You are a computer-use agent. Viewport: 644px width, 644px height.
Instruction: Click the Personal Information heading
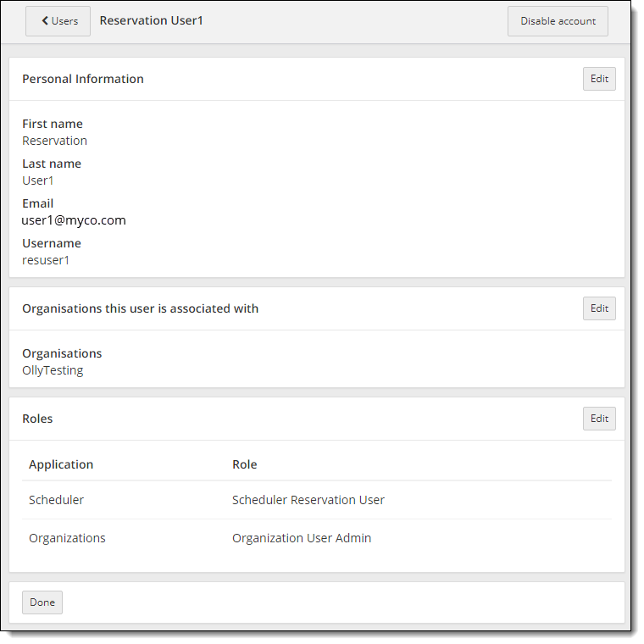point(83,79)
